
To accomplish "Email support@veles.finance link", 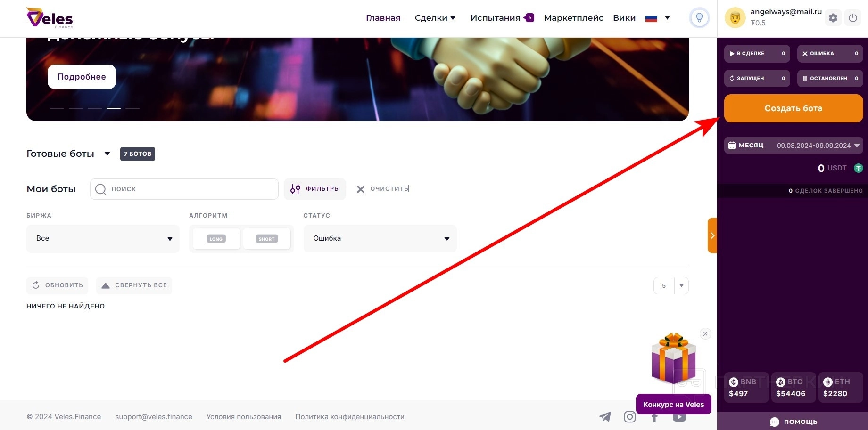I will (154, 417).
